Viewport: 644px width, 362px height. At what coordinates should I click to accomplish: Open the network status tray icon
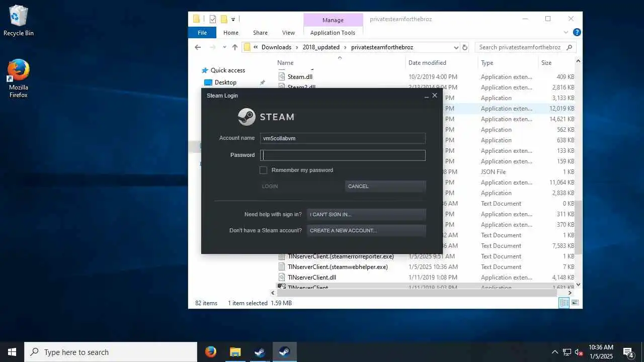567,352
